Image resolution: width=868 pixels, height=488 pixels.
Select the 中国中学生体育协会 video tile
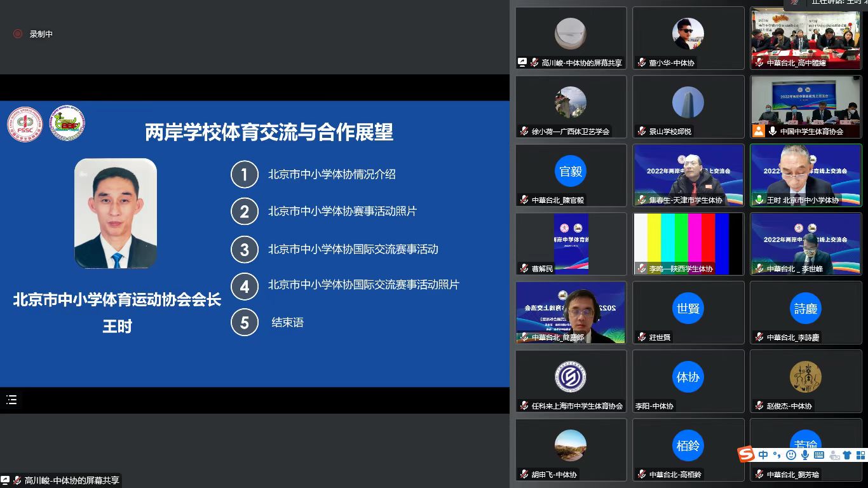pos(806,106)
